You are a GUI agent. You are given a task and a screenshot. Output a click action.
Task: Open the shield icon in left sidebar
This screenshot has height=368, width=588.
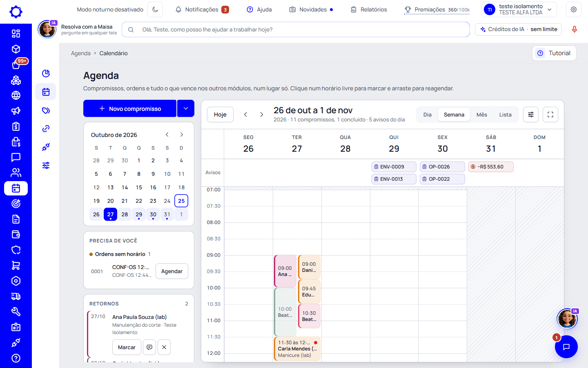[16, 250]
